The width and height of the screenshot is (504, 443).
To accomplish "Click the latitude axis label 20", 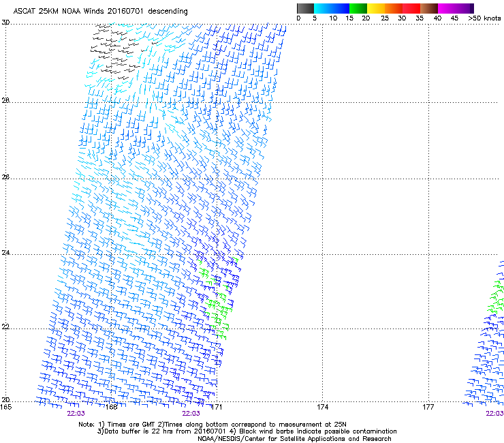I will coord(5,399).
